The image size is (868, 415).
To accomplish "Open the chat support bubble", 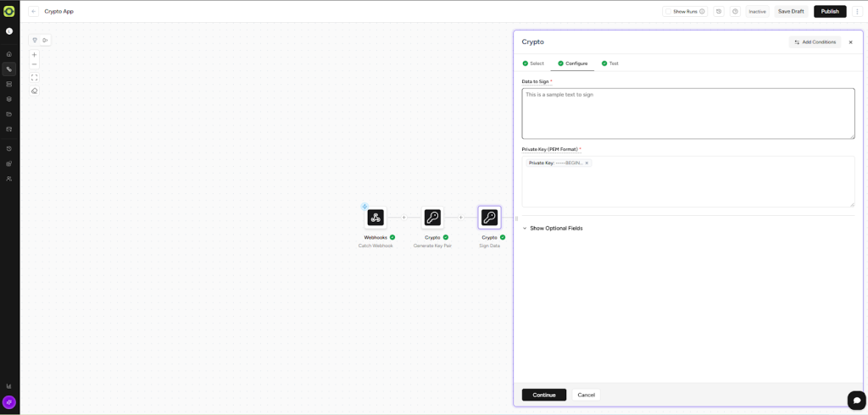I will coord(856,400).
